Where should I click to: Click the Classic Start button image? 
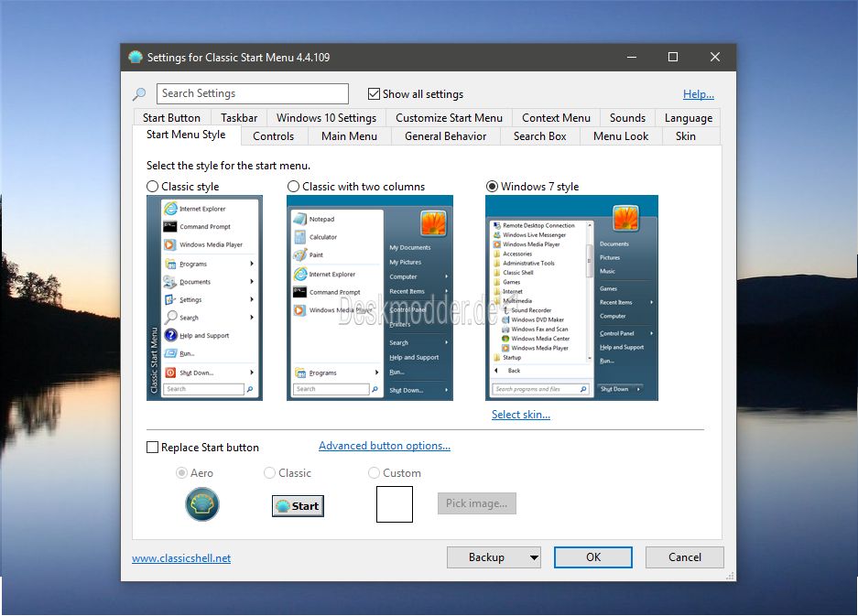[x=298, y=506]
